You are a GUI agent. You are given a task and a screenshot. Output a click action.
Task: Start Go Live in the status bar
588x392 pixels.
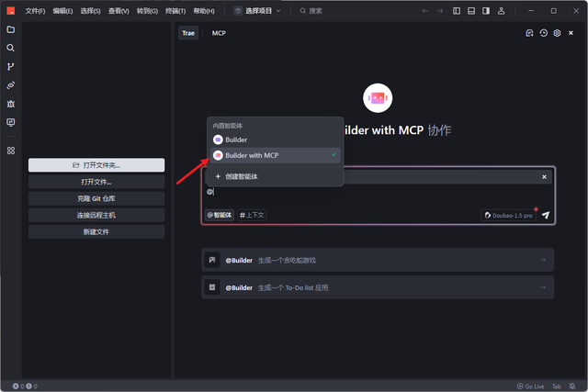531,386
